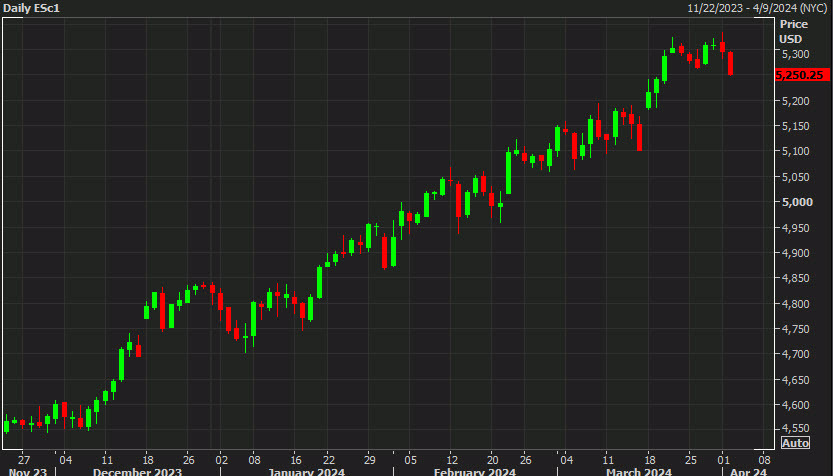833x476 pixels.
Task: Select the 4,600 price level label
Action: point(795,405)
